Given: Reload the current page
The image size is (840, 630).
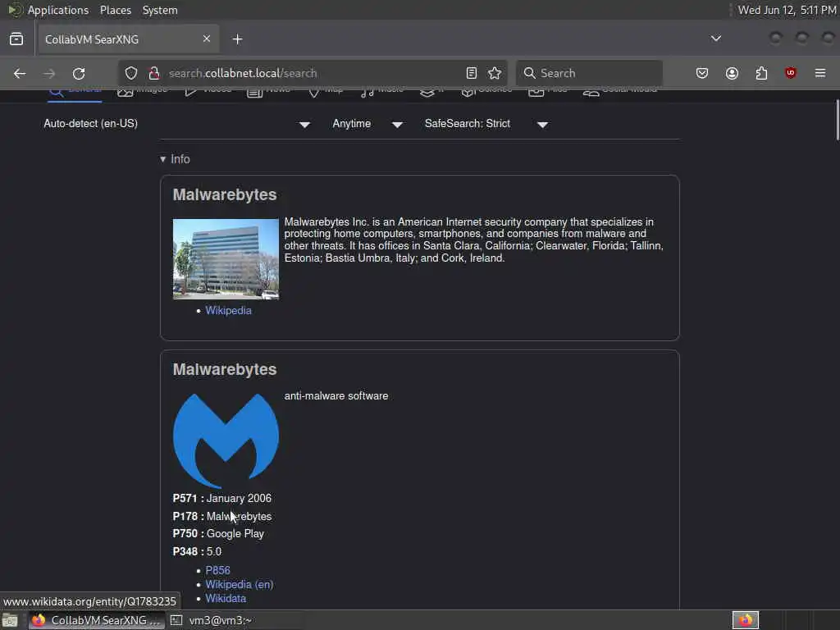Looking at the screenshot, I should coord(79,73).
